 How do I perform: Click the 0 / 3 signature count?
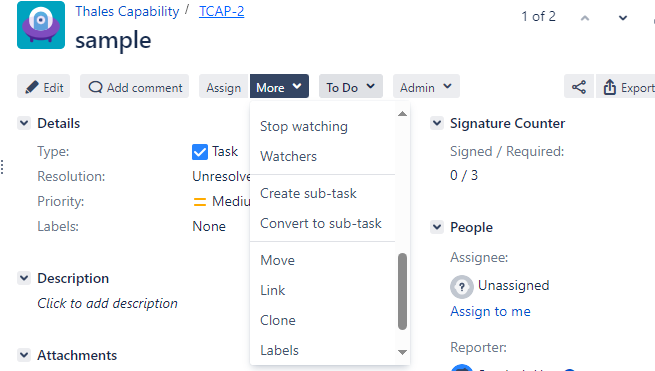(464, 175)
